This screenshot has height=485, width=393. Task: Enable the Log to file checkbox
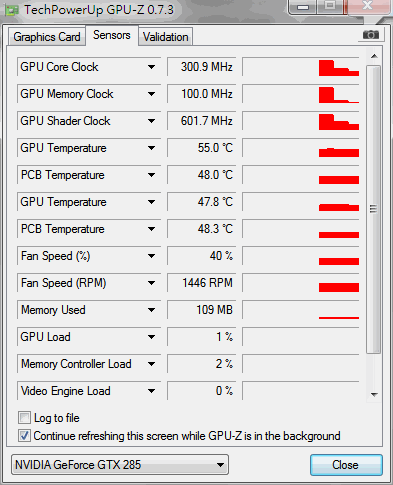pos(24,418)
